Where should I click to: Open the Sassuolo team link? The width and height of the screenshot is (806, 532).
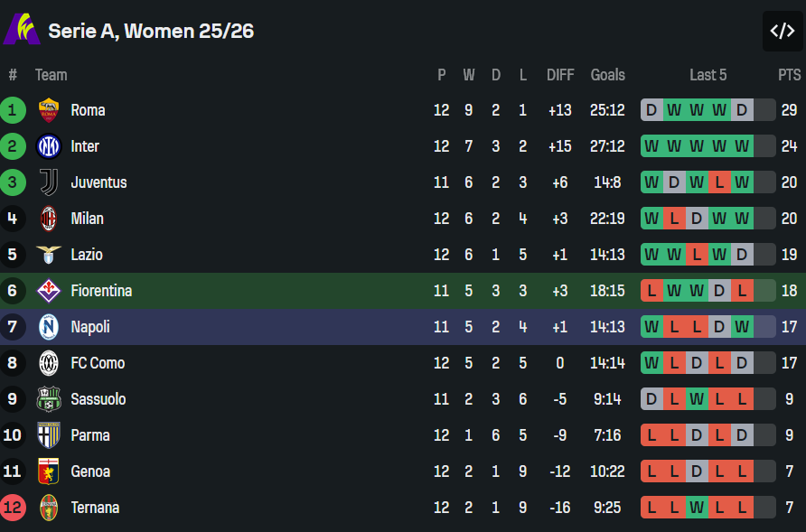click(x=98, y=399)
